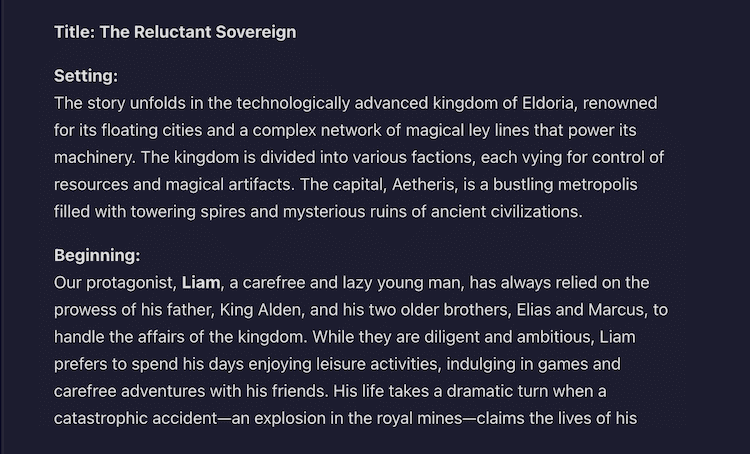Click the name 'King Alden'
The image size is (750, 454).
pos(260,310)
